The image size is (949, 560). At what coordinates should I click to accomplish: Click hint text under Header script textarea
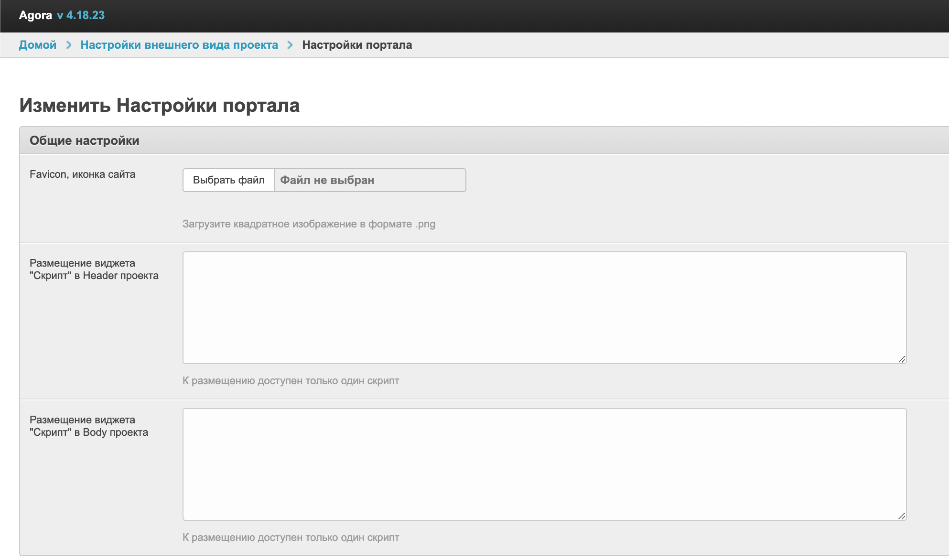click(x=291, y=381)
